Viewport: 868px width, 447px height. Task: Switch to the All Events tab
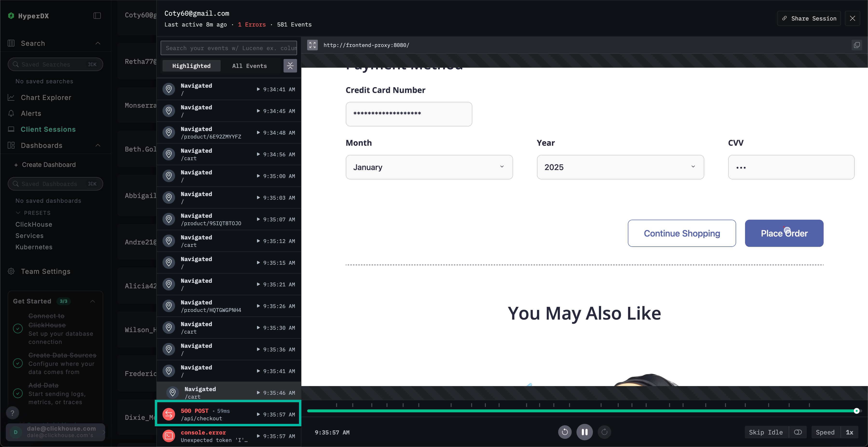click(249, 66)
